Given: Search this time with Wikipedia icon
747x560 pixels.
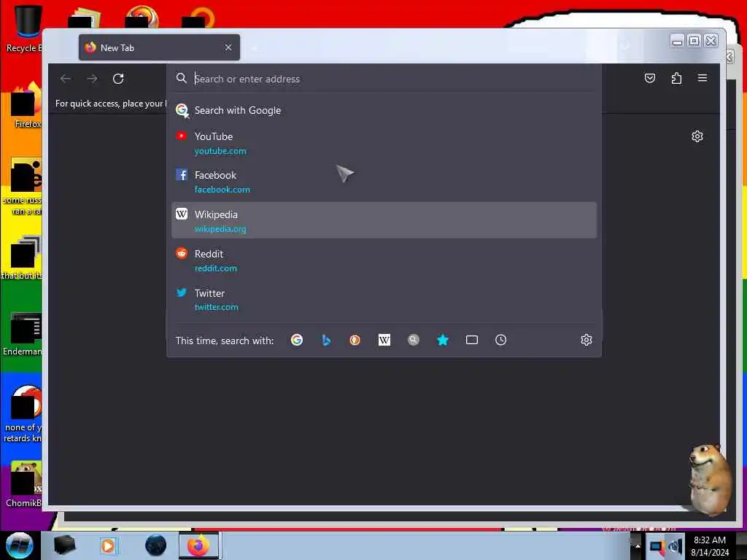Looking at the screenshot, I should click(x=384, y=340).
